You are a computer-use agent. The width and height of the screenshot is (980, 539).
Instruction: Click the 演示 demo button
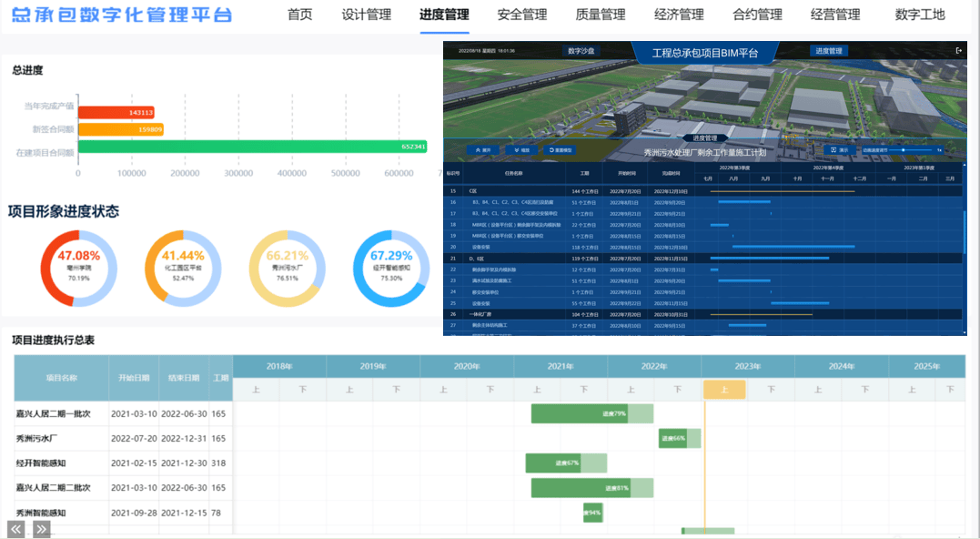pos(839,150)
